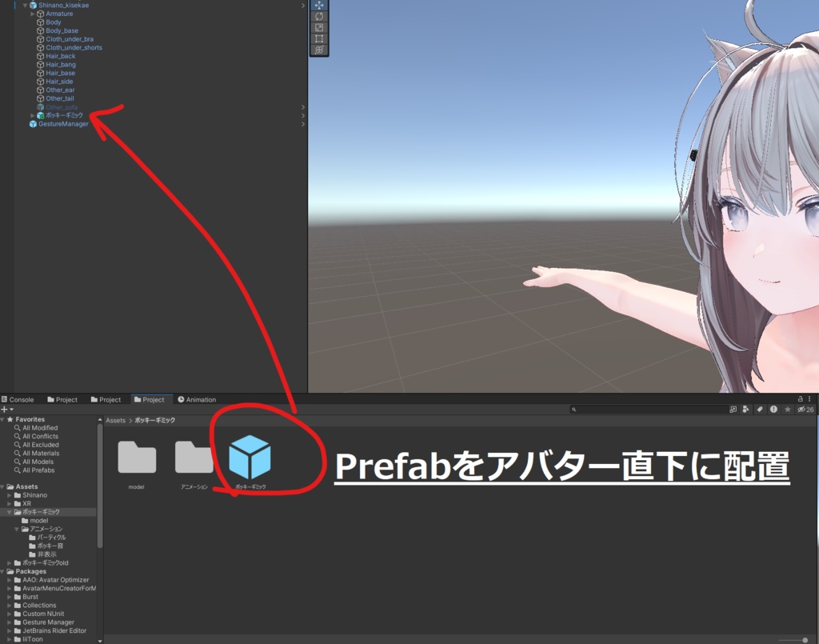Image resolution: width=819 pixels, height=644 pixels.
Task: Click the cube icon beside Body_base
Action: tap(40, 31)
